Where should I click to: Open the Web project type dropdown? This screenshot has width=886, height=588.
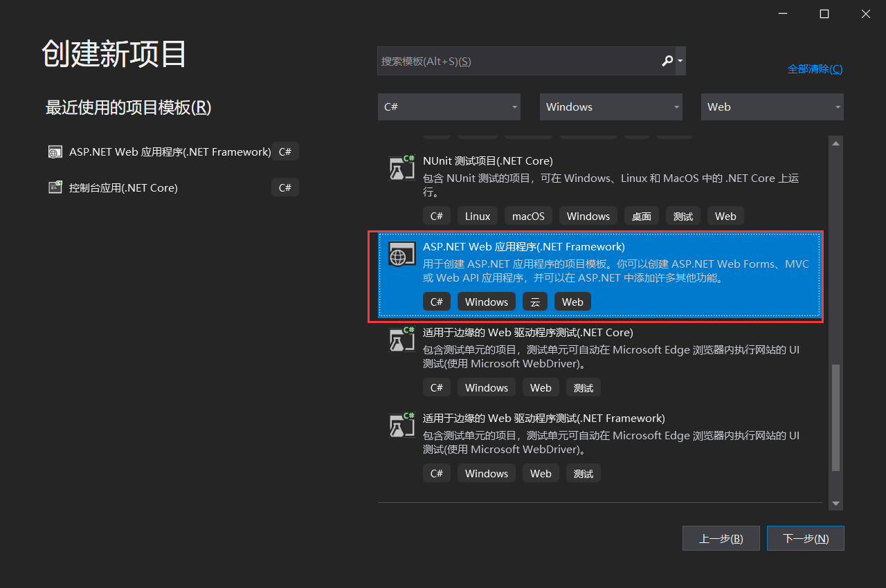[772, 107]
